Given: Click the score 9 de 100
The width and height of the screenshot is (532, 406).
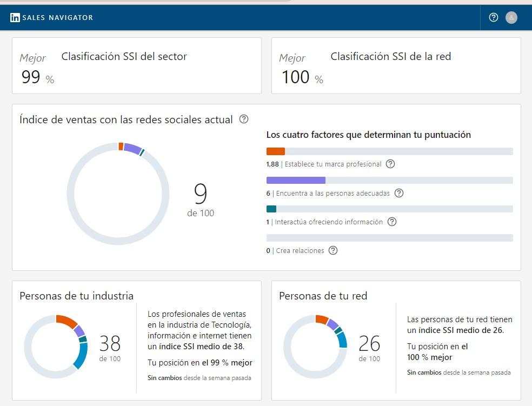Looking at the screenshot, I should (201, 200).
